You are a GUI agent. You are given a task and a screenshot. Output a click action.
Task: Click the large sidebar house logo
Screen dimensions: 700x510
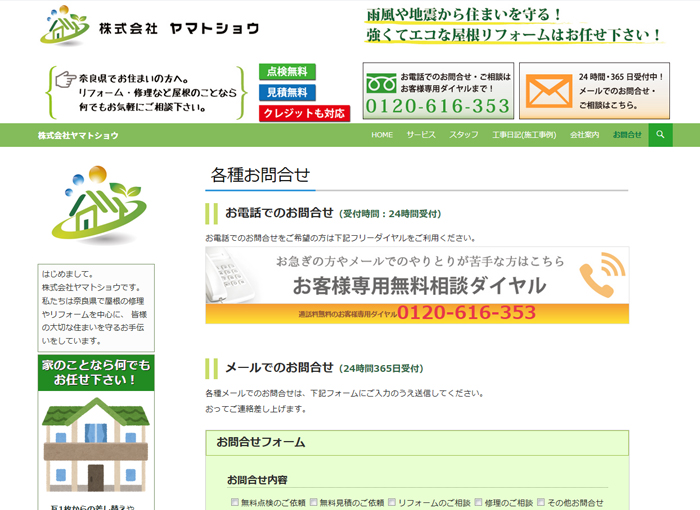pos(97,206)
